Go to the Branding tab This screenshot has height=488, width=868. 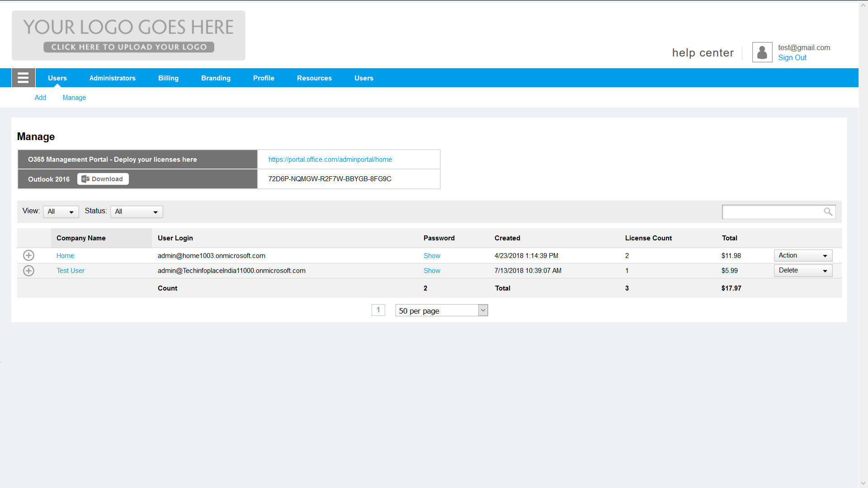click(216, 78)
